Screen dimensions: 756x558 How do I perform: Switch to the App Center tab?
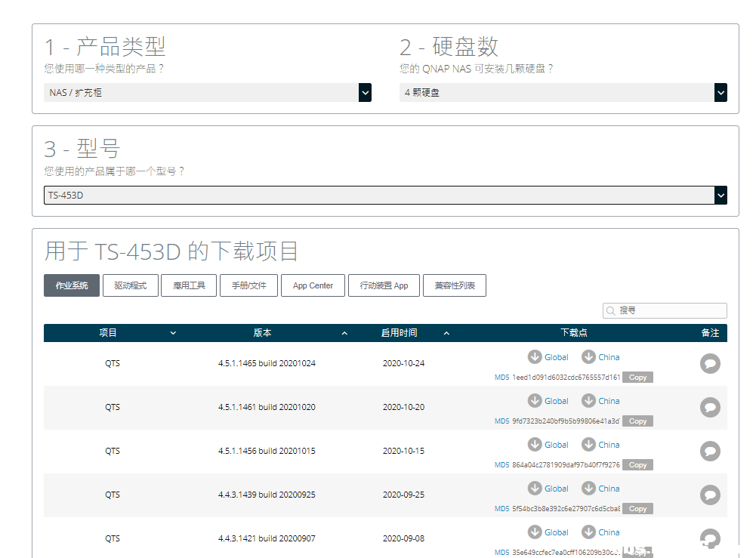point(313,285)
